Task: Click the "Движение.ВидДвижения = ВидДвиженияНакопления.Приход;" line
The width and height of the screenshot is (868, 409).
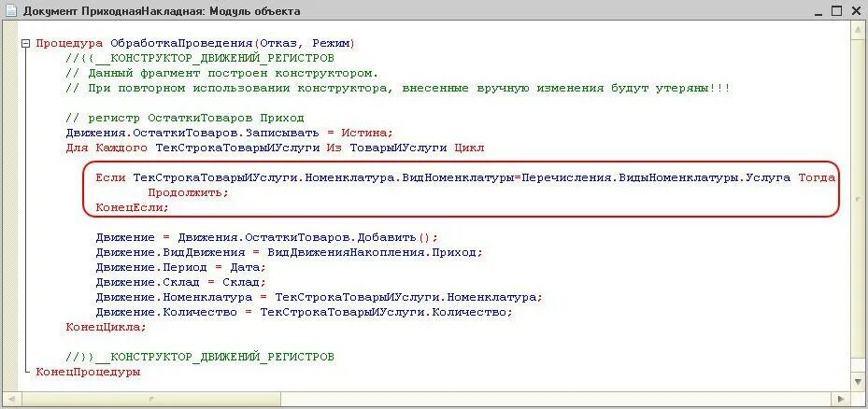Action: tap(289, 252)
